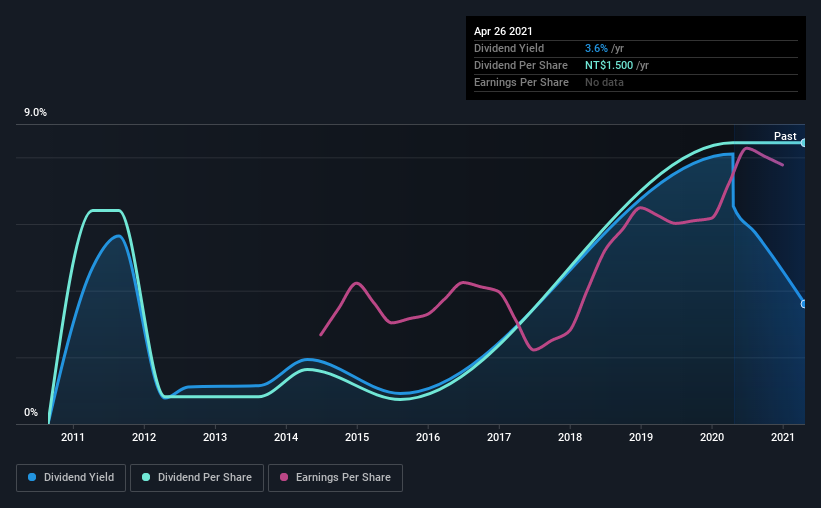
Task: Toggle the Dividend Yield legend button
Action: [x=71, y=478]
